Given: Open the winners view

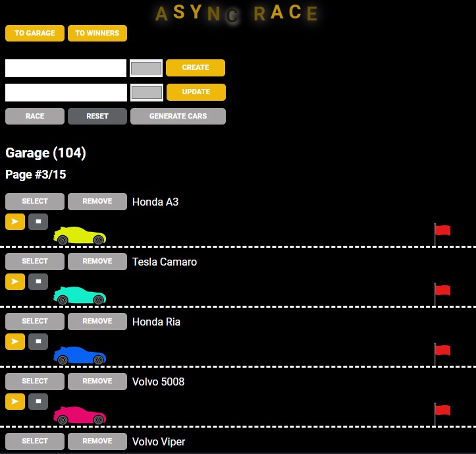Looking at the screenshot, I should click(97, 33).
